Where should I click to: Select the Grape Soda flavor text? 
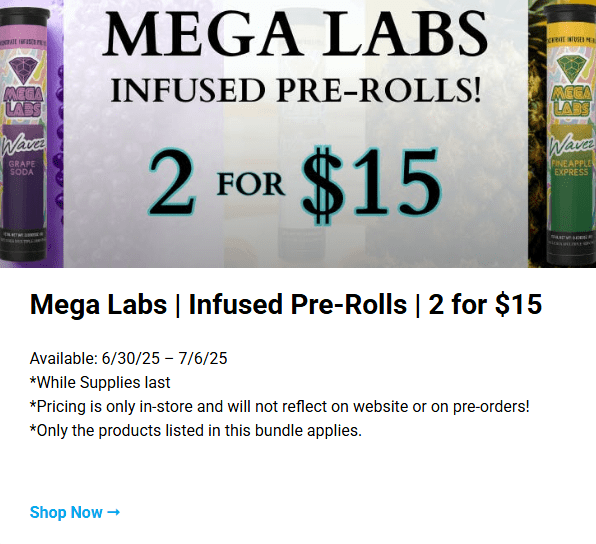[x=22, y=168]
